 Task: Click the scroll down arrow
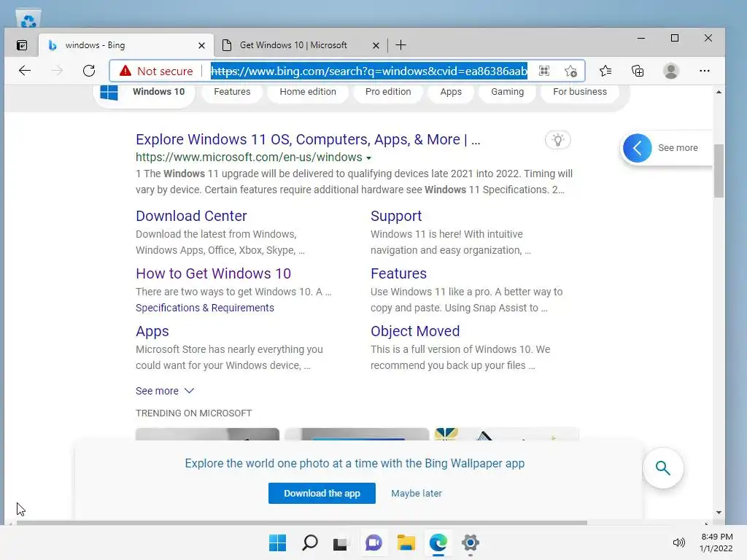(x=719, y=513)
